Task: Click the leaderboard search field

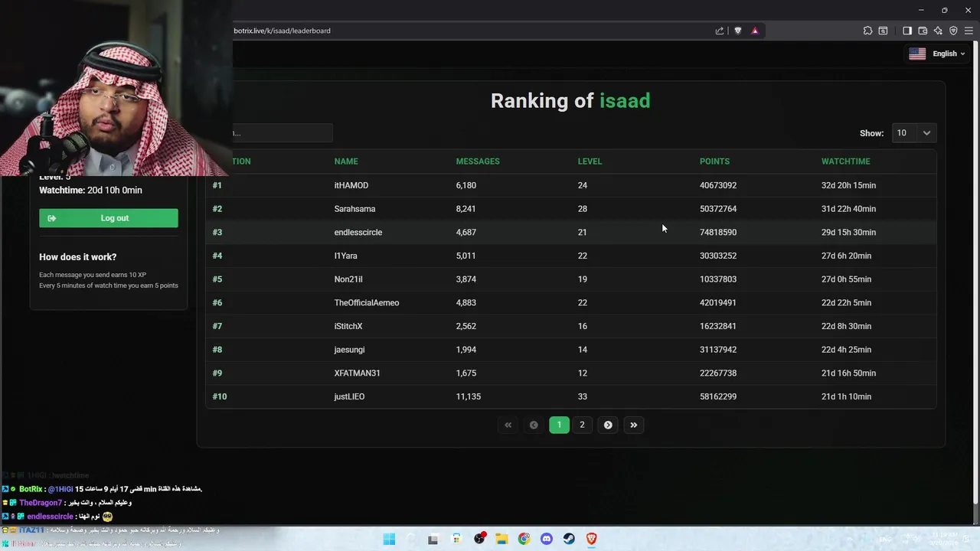Action: [283, 133]
